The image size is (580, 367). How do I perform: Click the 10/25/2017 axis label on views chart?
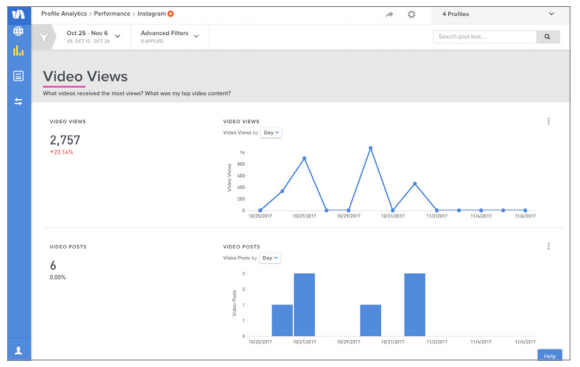point(260,216)
